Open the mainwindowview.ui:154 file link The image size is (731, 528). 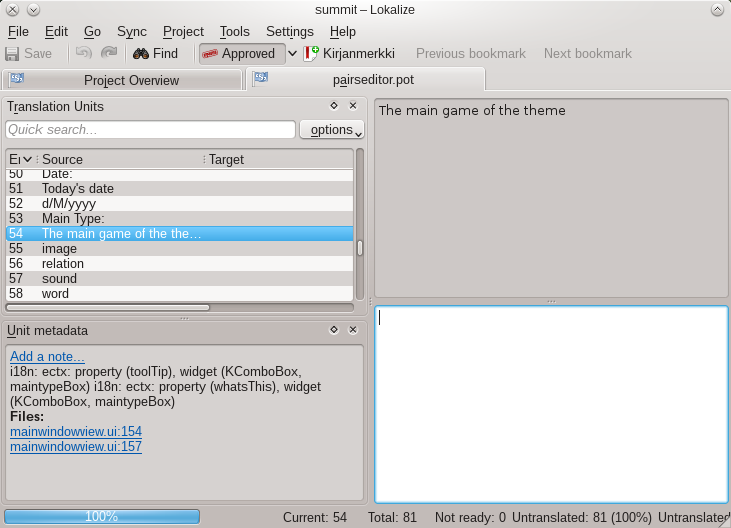(x=76, y=432)
